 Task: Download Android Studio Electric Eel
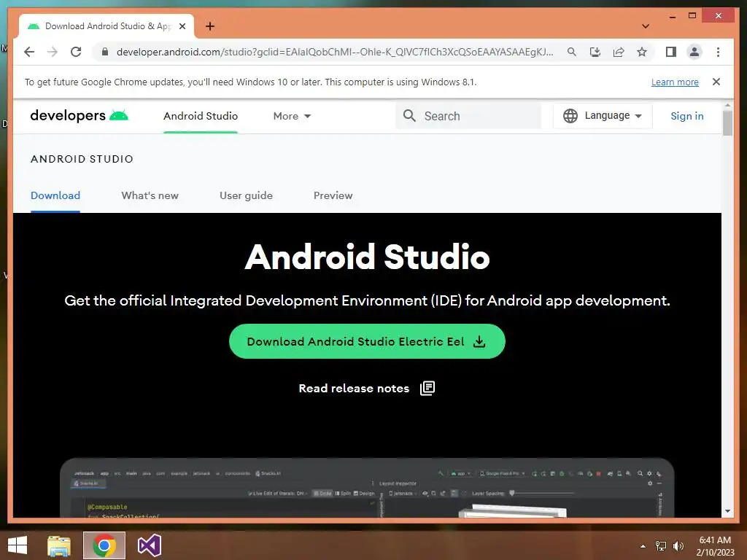(367, 341)
